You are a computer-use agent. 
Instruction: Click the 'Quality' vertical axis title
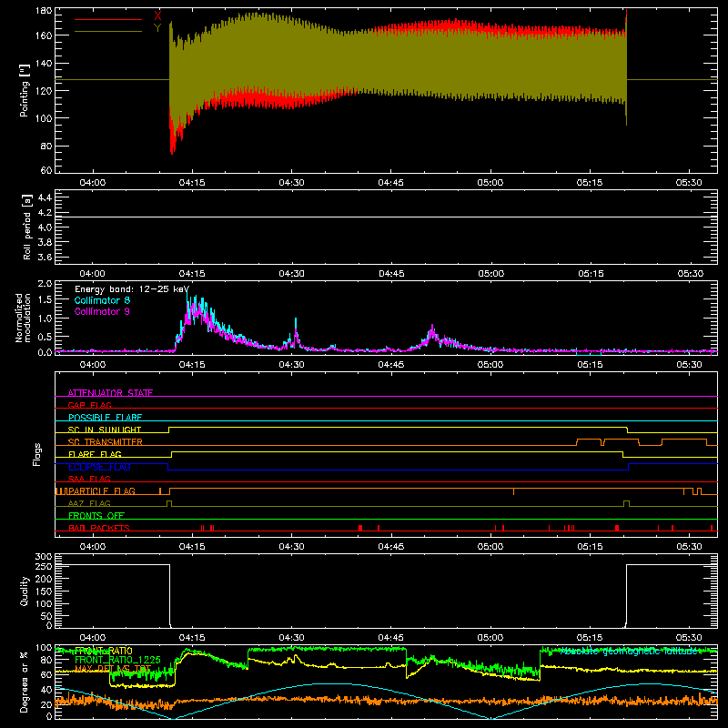pyautogui.click(x=25, y=591)
